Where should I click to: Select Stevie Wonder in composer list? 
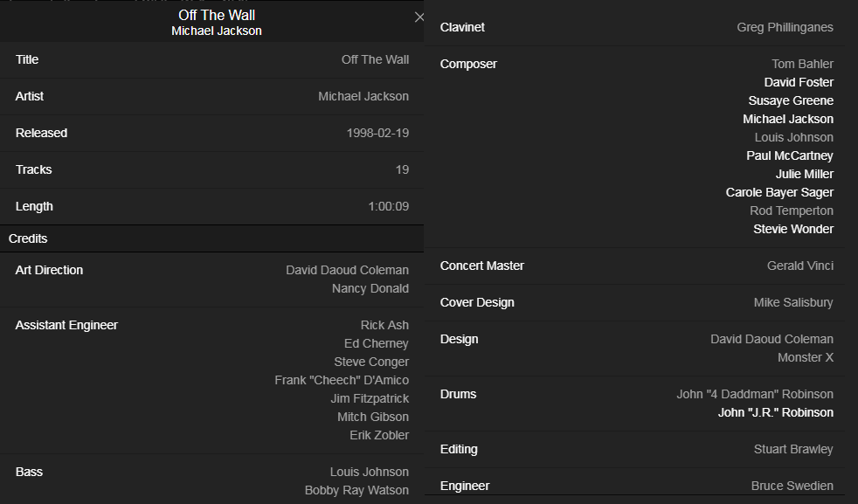point(793,229)
